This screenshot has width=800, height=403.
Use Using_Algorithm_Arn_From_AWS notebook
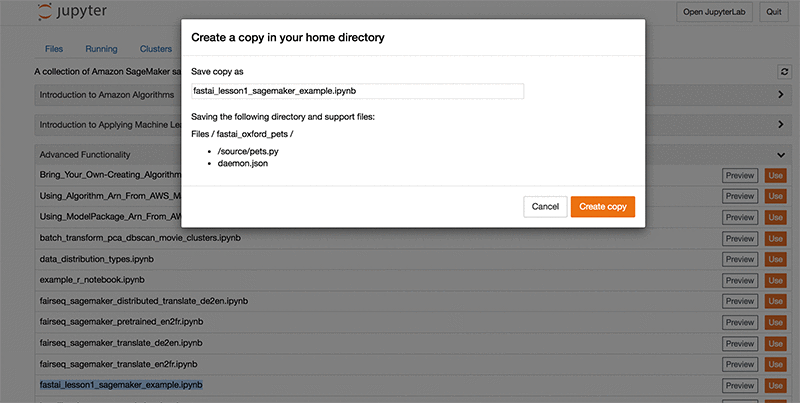775,196
